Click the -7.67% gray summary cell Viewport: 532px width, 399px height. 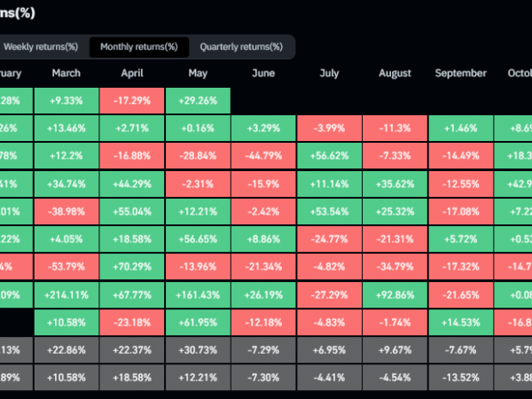461,350
